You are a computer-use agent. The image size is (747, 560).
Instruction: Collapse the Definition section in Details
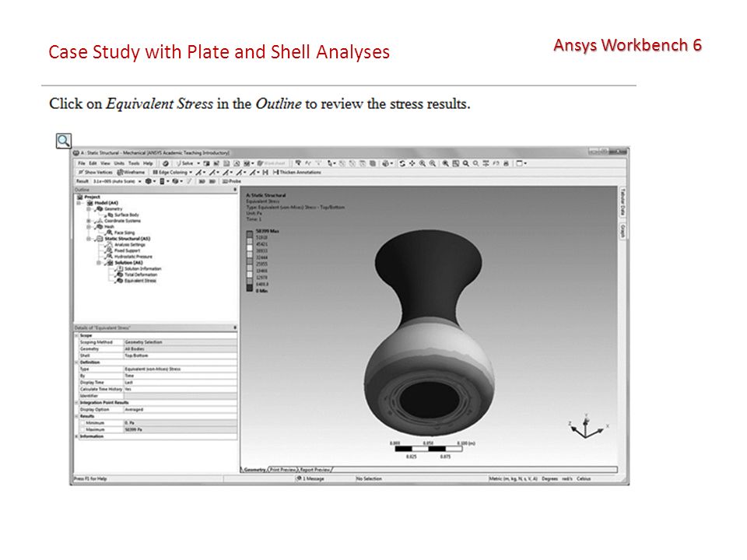[x=77, y=362]
